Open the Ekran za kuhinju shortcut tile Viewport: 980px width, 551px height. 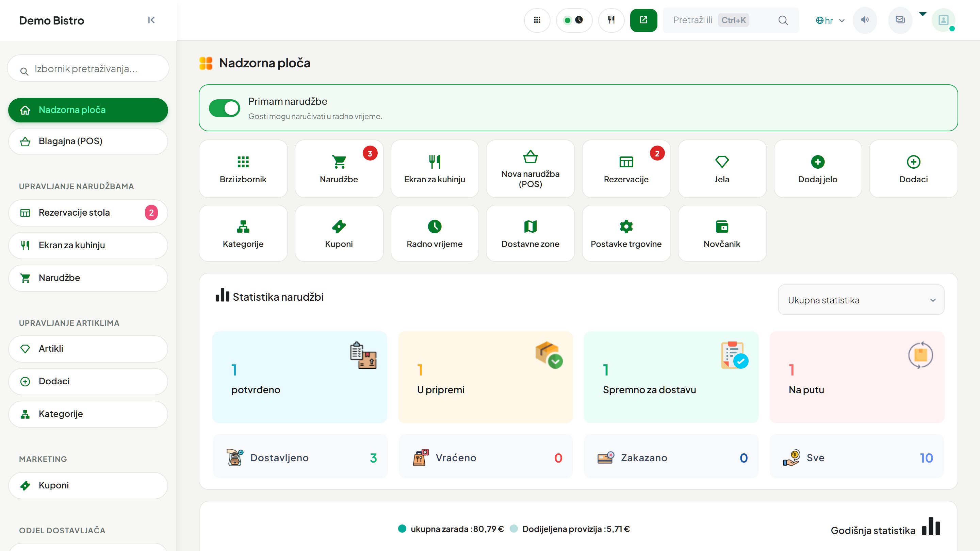[435, 168]
